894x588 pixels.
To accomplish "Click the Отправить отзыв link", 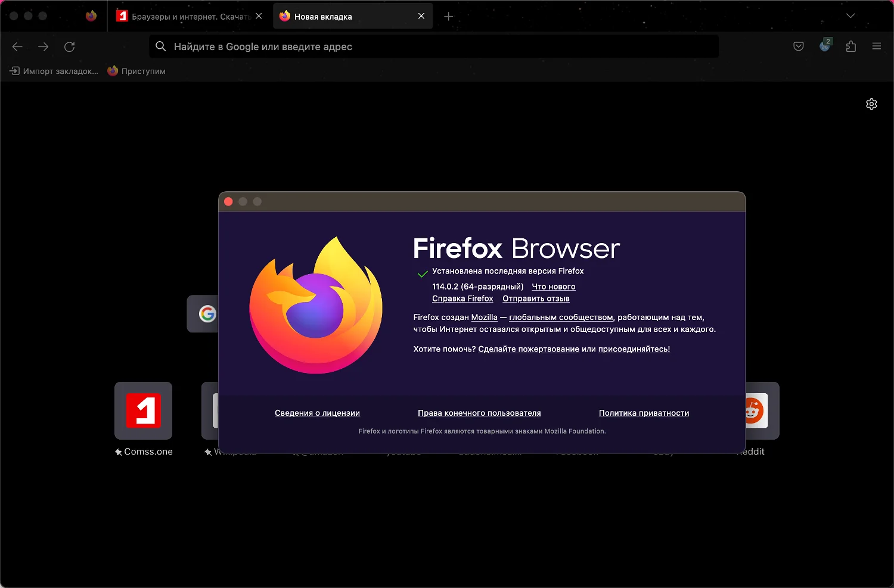I will tap(536, 298).
